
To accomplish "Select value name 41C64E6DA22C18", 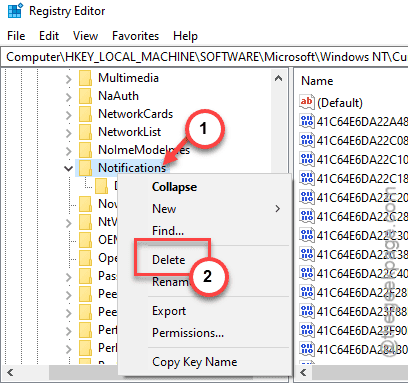I will coord(362,179).
